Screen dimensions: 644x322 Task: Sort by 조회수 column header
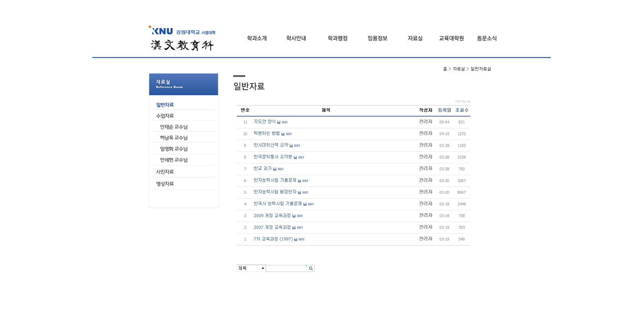(462, 110)
